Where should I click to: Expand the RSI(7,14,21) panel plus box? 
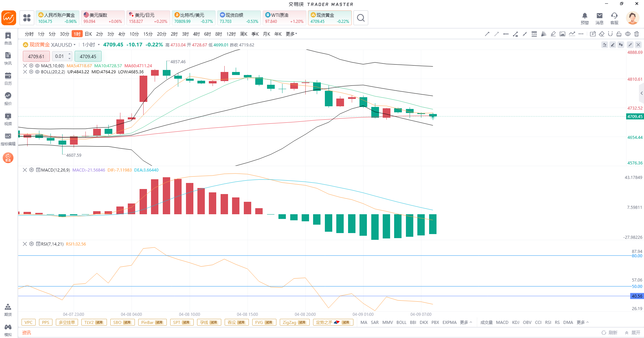pyautogui.click(x=38, y=244)
